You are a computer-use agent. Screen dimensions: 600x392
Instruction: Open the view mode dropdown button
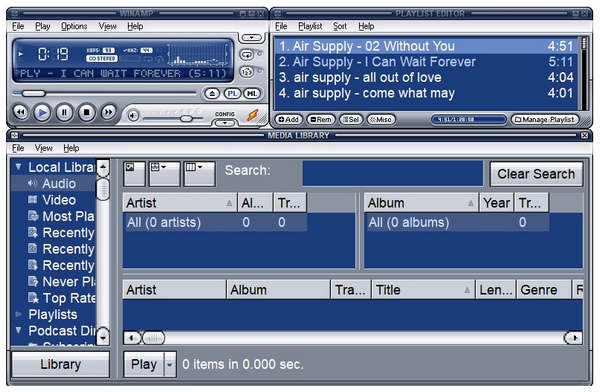[164, 174]
